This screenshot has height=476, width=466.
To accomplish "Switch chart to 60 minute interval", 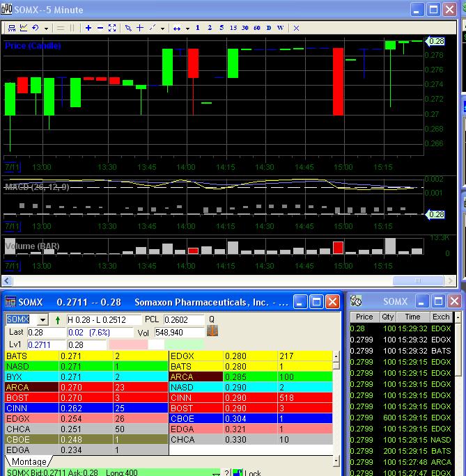I will pyautogui.click(x=257, y=28).
